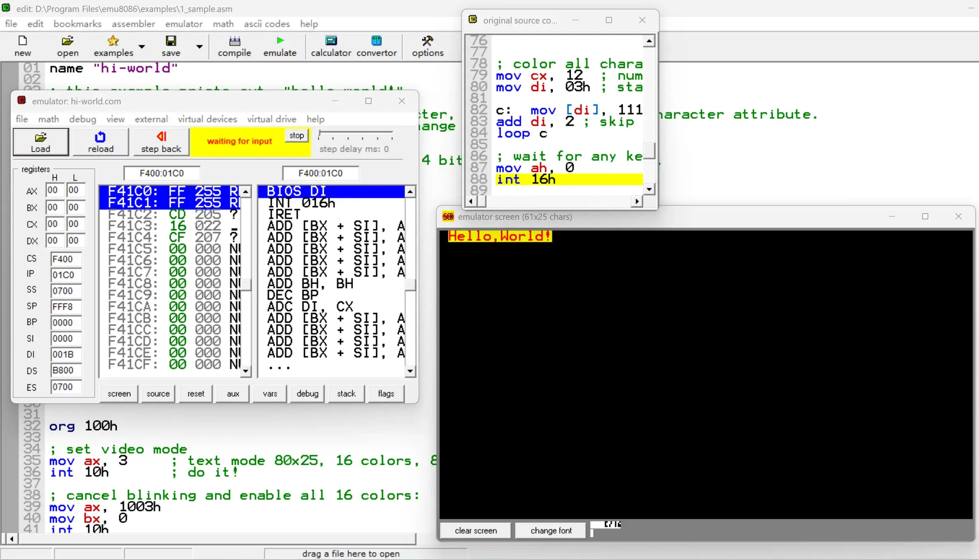The width and height of the screenshot is (979, 560).
Task: Adjust the step delay slider
Action: tap(355, 134)
